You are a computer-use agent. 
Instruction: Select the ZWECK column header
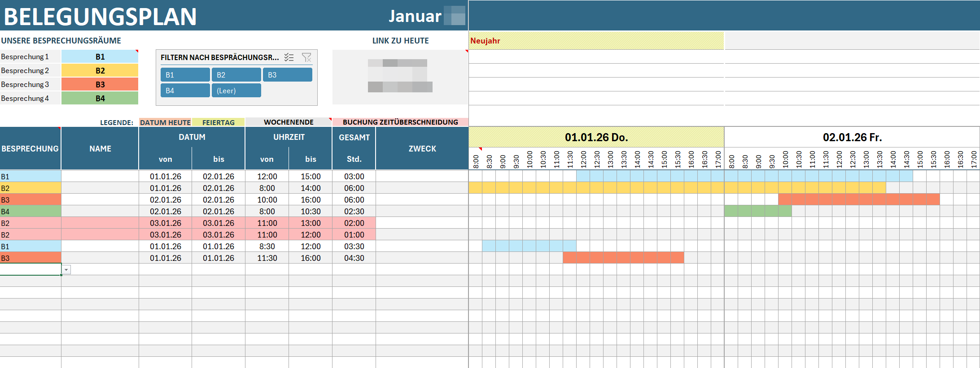pos(422,148)
